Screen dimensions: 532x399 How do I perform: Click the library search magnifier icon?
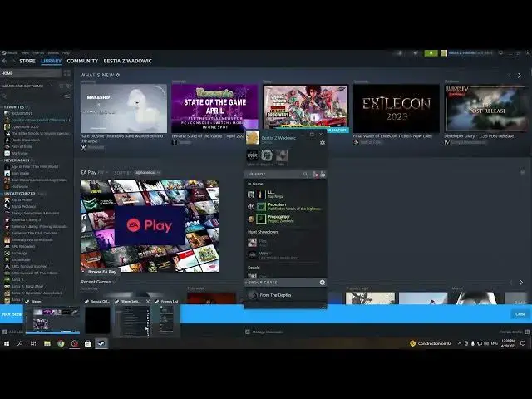(4, 96)
